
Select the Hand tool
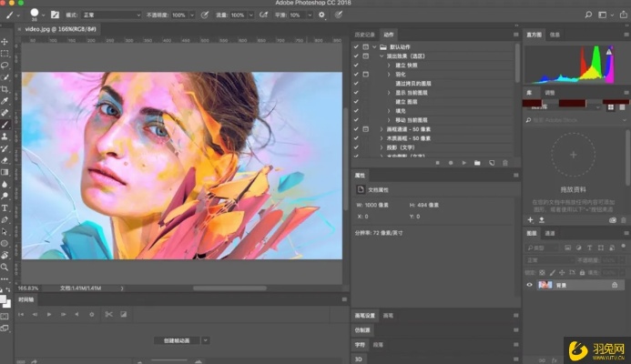coord(5,255)
